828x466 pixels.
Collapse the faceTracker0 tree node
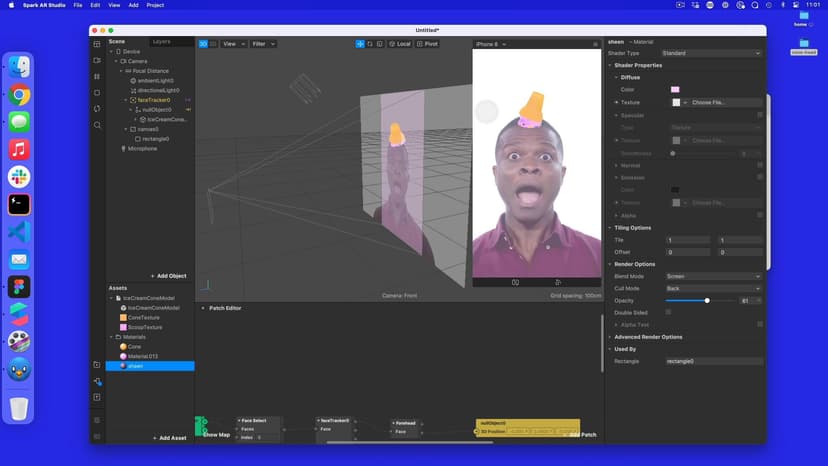(x=126, y=100)
